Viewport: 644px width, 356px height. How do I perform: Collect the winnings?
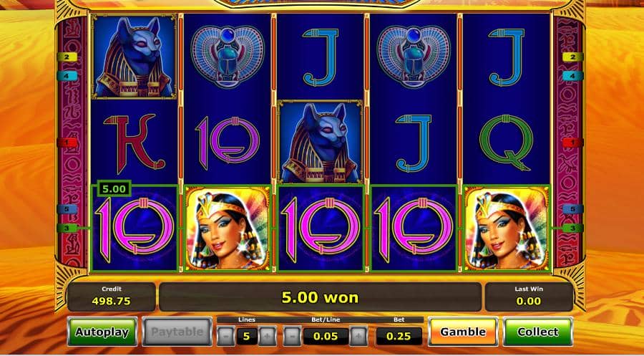537,332
